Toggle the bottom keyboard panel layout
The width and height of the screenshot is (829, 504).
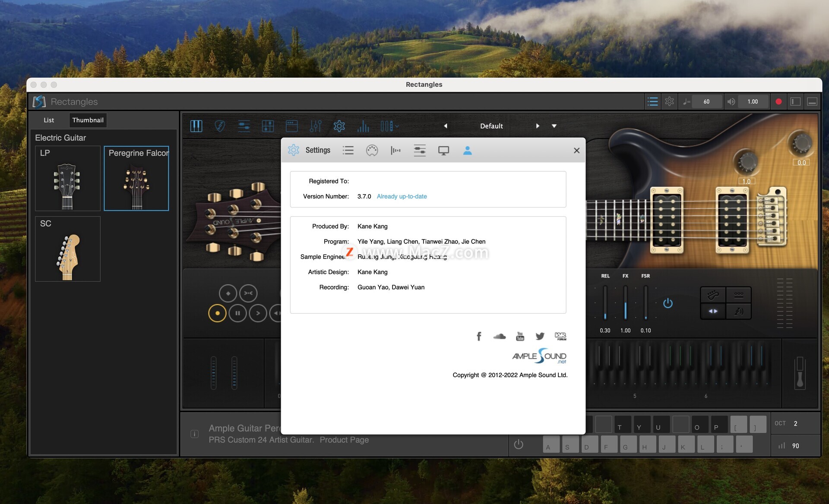tap(812, 101)
